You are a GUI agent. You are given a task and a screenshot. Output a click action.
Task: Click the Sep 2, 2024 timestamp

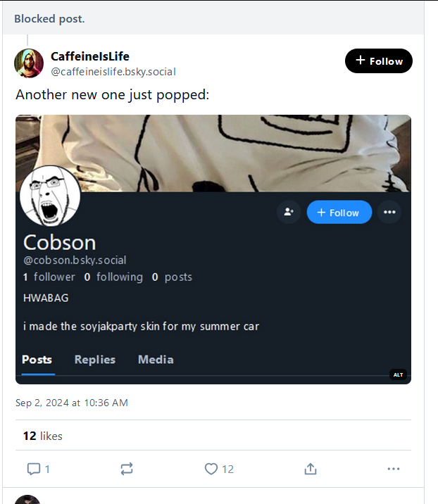[72, 403]
